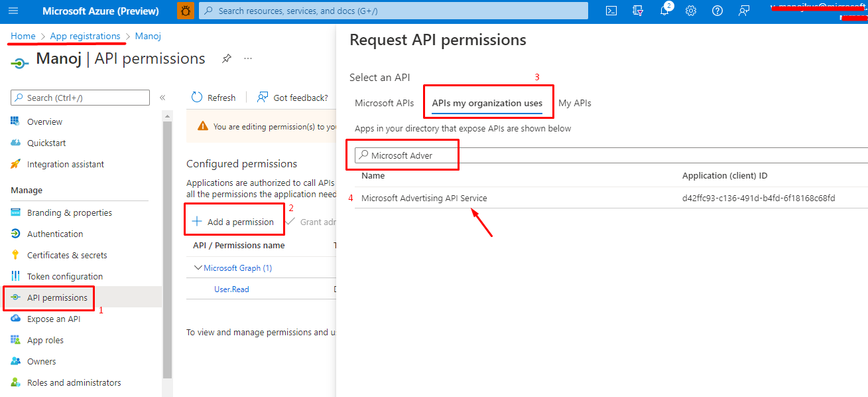Click the Owners people icon

[16, 361]
